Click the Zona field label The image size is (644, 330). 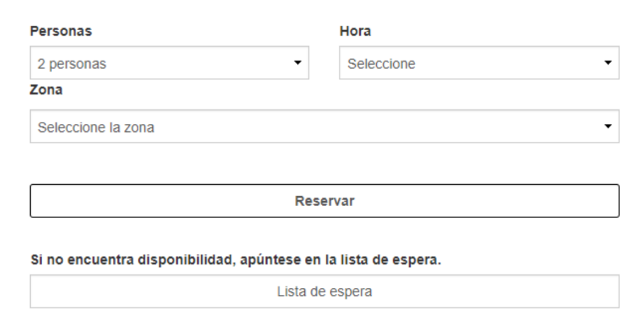47,90
